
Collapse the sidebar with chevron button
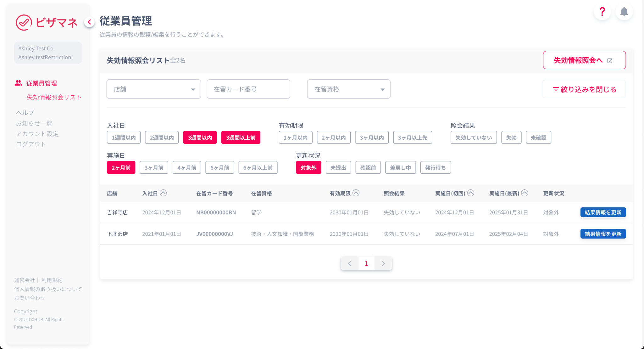[x=89, y=22]
